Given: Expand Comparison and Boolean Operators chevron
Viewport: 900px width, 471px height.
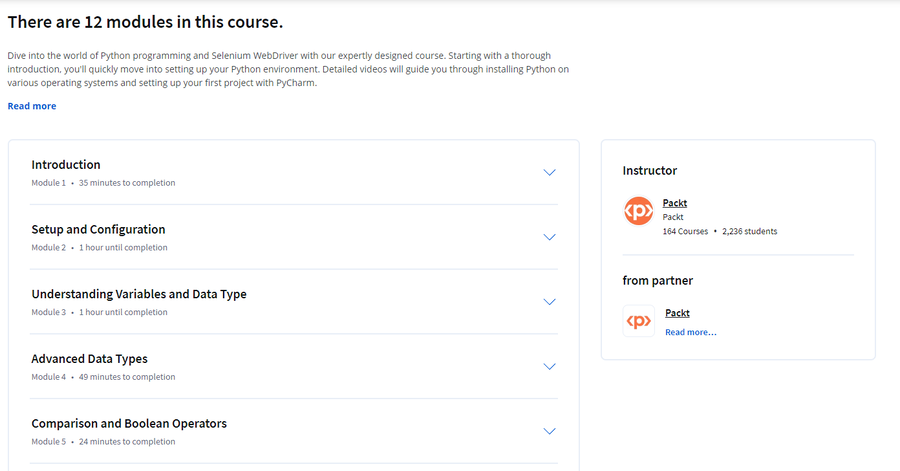Looking at the screenshot, I should 549,431.
